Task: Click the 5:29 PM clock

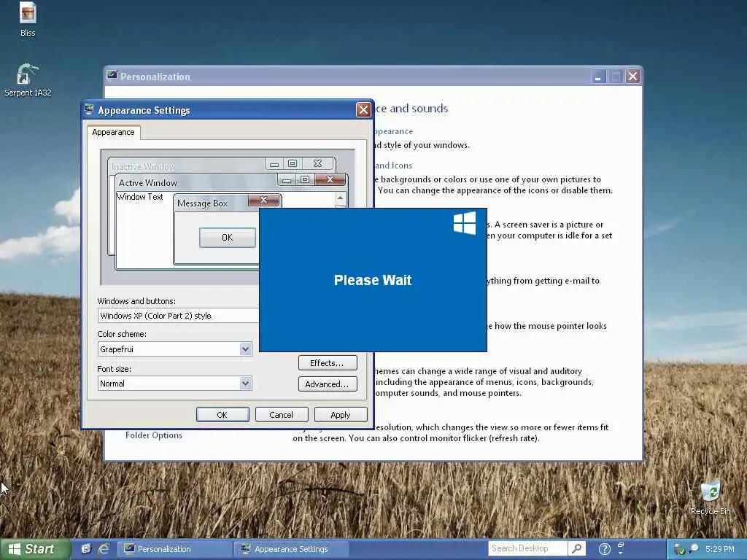Action: coord(720,549)
